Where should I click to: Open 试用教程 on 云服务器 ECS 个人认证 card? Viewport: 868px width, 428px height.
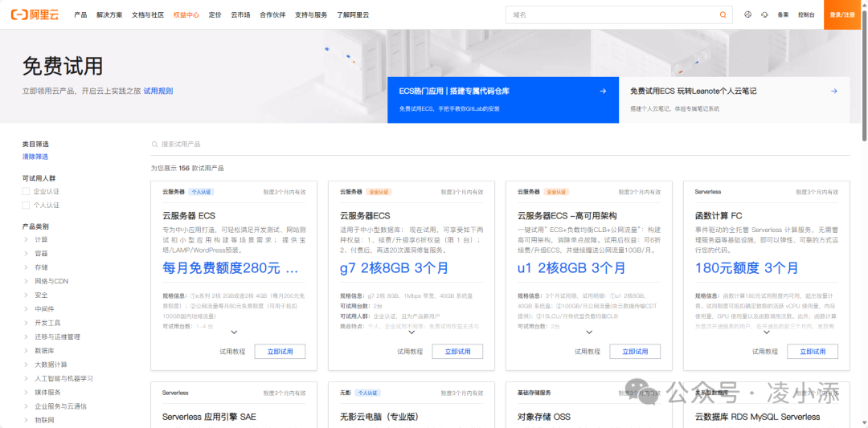click(x=232, y=351)
